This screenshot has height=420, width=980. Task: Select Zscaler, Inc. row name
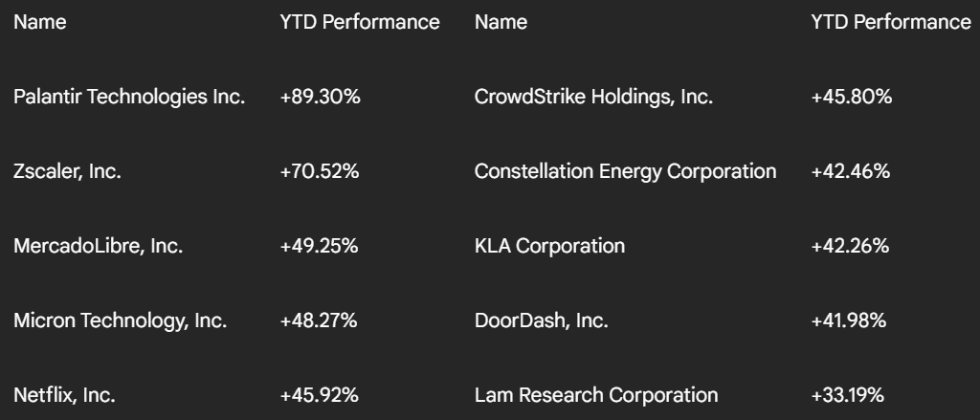(68, 171)
